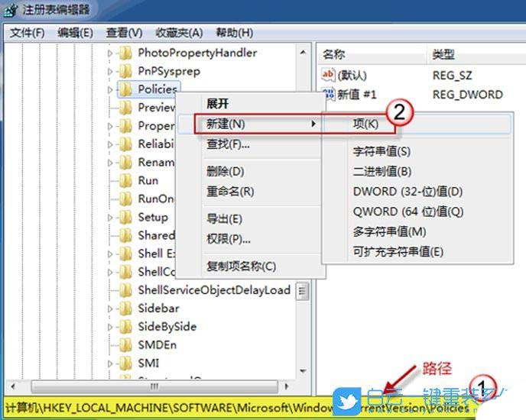Open the 文件(F) menu
The height and width of the screenshot is (420, 526).
[28, 32]
